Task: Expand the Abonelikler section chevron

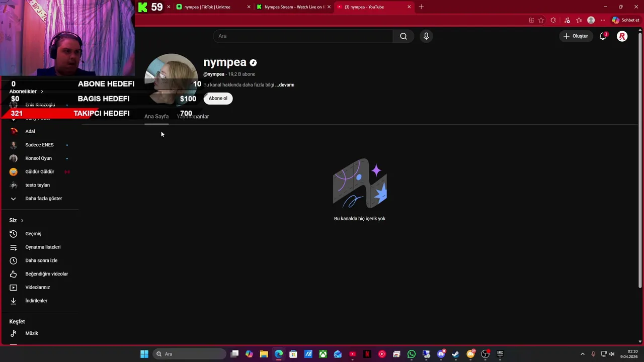Action: 42,92
